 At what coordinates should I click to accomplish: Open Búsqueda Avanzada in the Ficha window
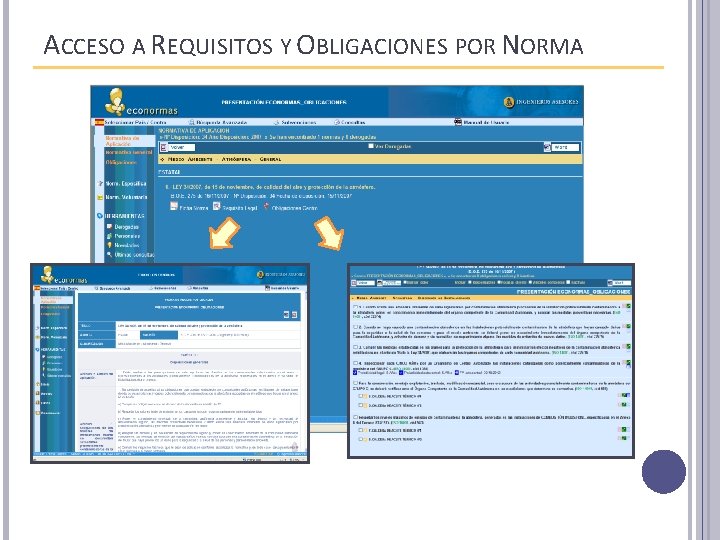(x=114, y=288)
